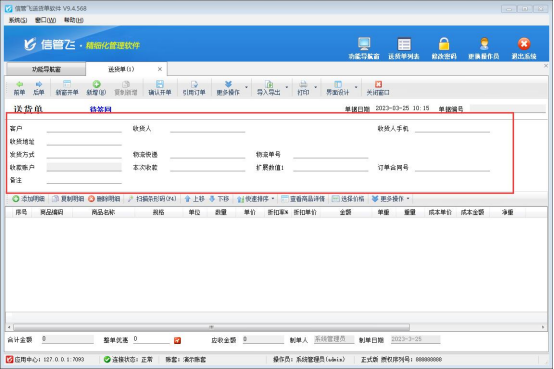Open the 系统 menu
This screenshot has height=369, width=554.
coord(18,20)
